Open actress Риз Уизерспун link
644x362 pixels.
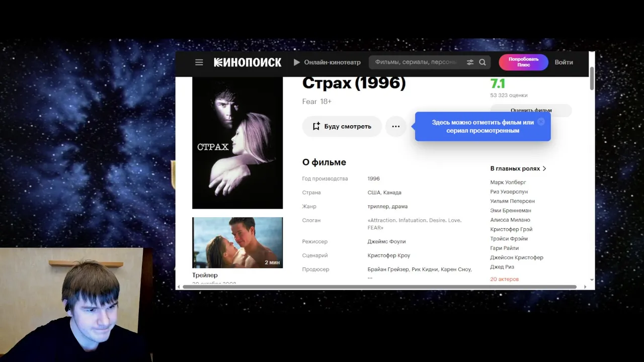point(509,192)
